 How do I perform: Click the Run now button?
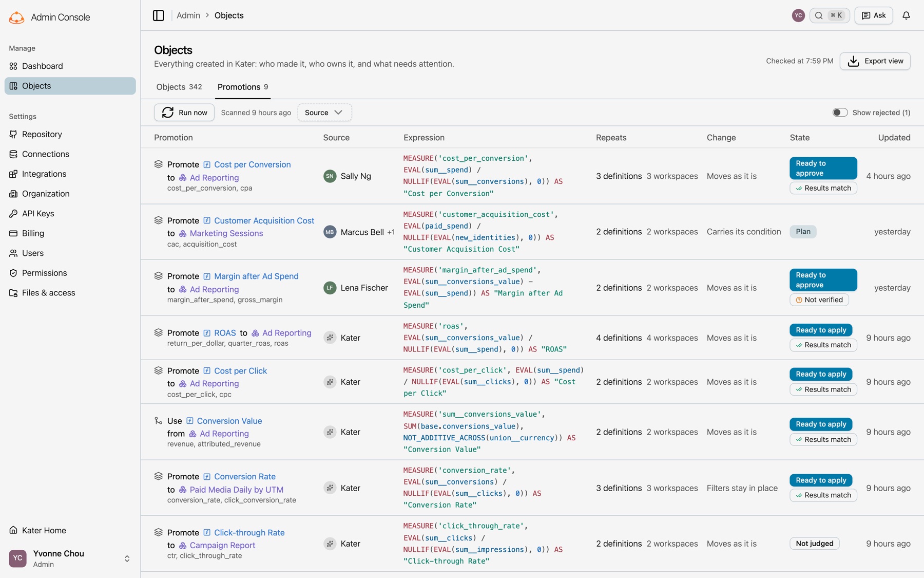coord(184,113)
